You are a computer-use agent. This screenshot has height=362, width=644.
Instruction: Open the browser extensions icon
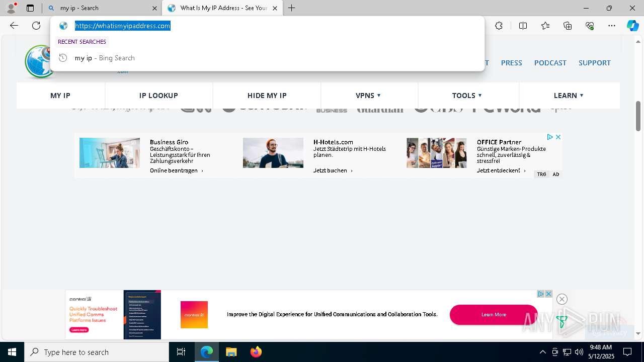tap(499, 26)
